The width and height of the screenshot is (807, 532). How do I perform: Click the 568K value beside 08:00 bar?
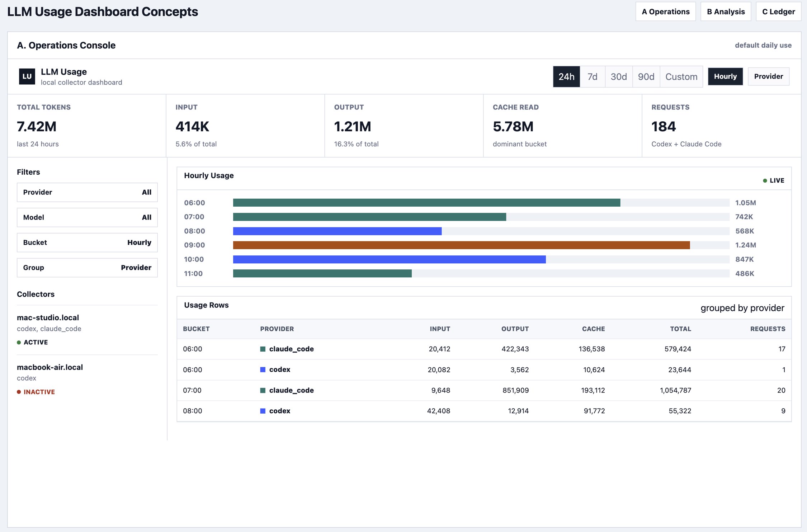pos(745,231)
